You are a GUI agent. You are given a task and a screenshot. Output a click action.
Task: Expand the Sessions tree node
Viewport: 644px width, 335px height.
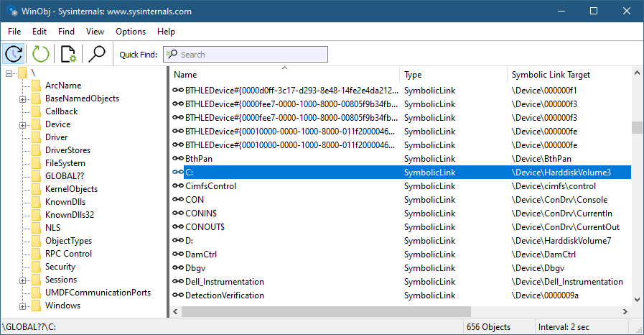(23, 280)
